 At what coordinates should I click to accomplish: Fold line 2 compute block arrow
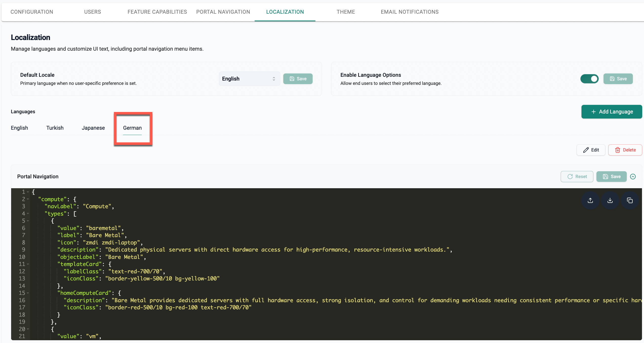click(28, 199)
